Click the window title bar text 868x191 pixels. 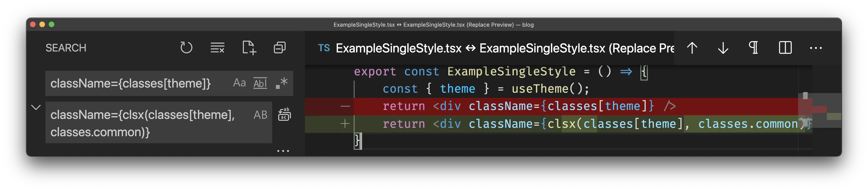point(433,25)
